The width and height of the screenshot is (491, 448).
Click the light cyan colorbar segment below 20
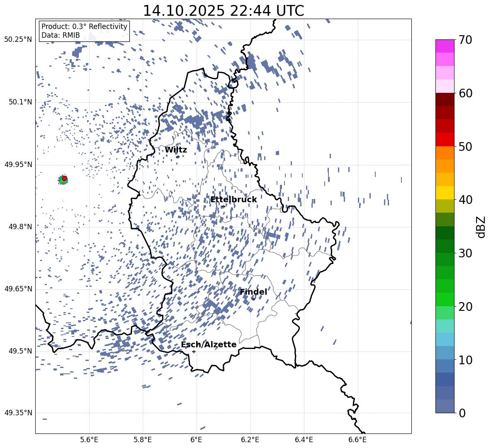pyautogui.click(x=445, y=326)
